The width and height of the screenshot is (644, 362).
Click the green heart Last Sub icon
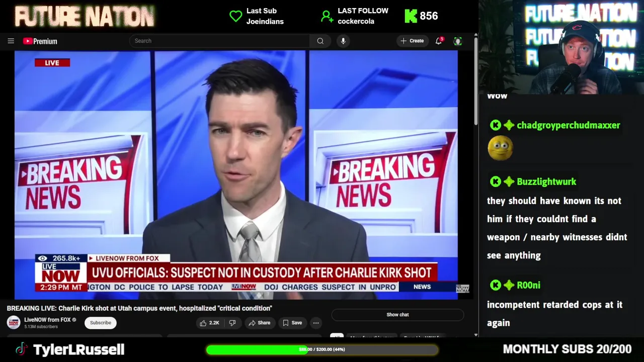pyautogui.click(x=235, y=16)
